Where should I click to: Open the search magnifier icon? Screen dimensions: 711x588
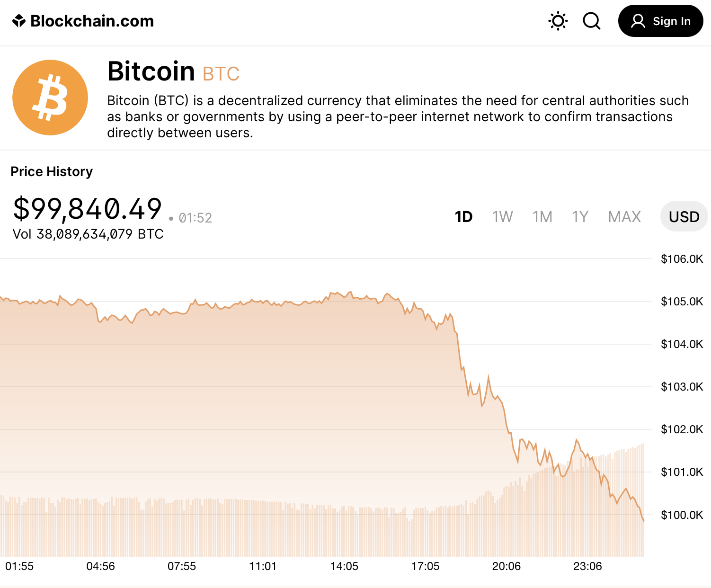tap(591, 21)
